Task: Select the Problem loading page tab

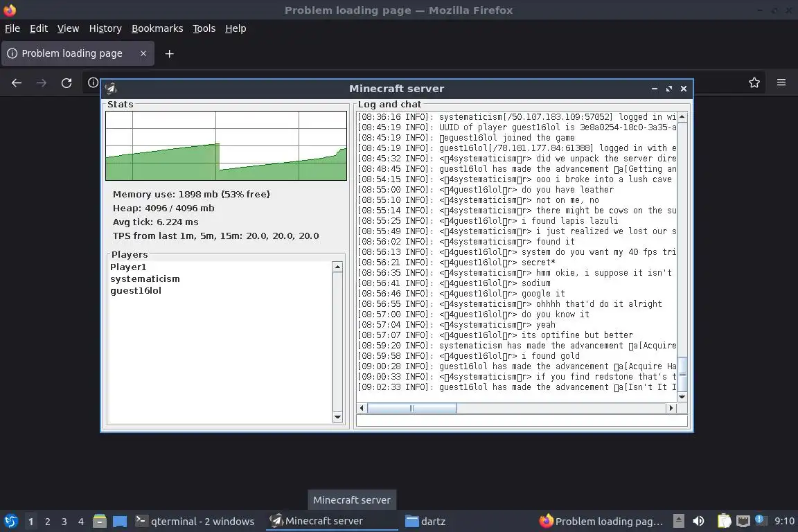Action: pyautogui.click(x=78, y=53)
